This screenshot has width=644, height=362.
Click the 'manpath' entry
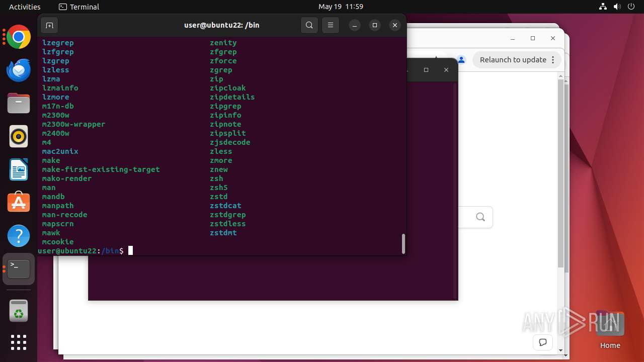click(58, 206)
